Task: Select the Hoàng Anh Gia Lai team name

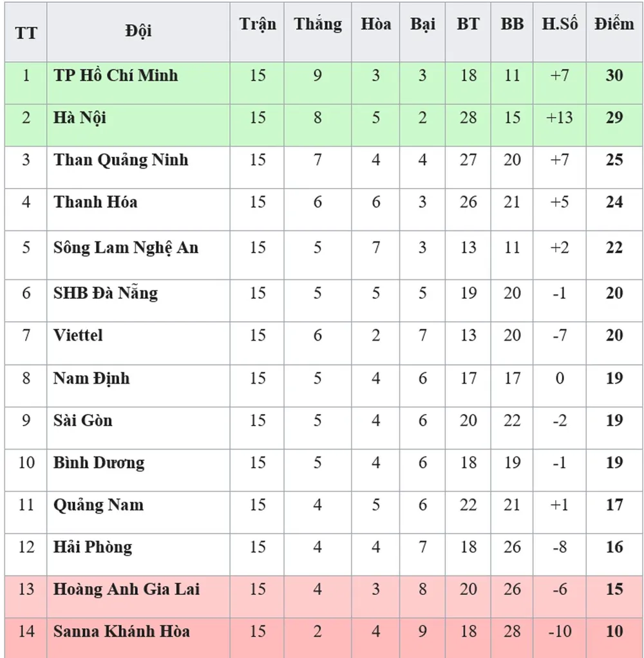Action: (x=126, y=589)
